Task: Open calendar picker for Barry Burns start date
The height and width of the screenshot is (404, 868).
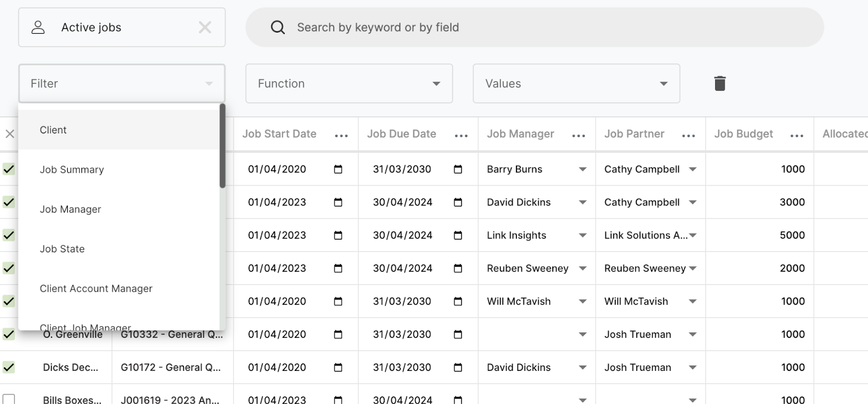Action: [338, 169]
